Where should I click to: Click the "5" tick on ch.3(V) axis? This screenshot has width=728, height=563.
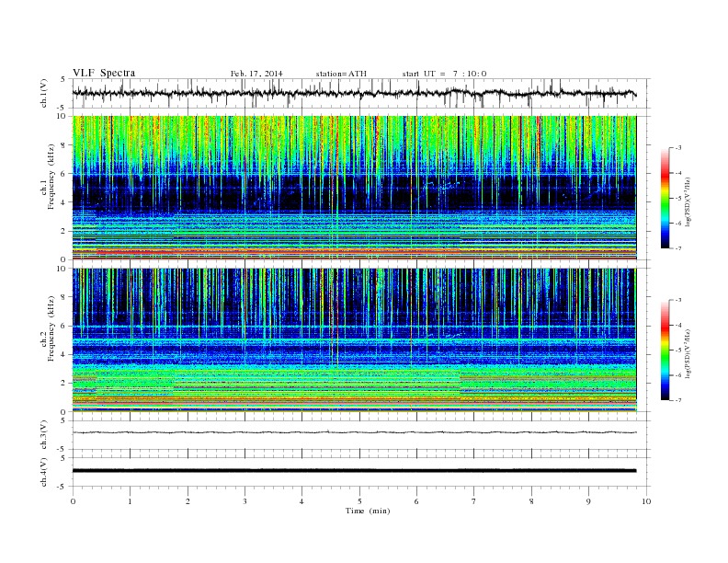click(64, 420)
